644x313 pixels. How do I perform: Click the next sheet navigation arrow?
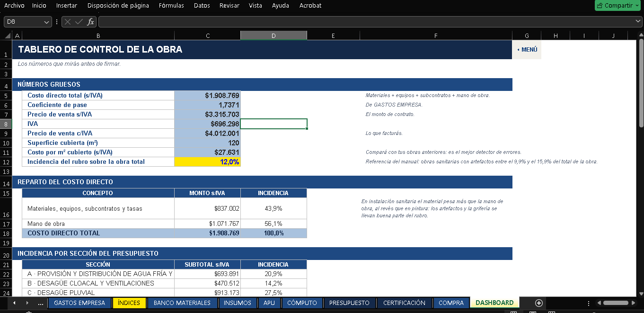[27, 303]
